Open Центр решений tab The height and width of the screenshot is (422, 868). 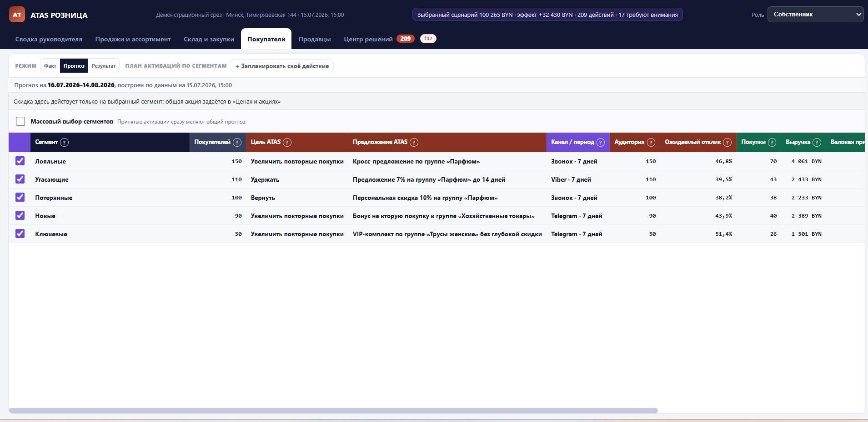click(368, 39)
